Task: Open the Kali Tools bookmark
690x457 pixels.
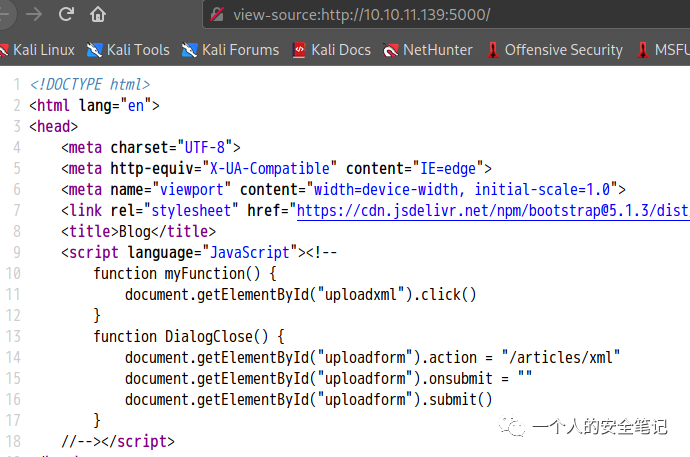Action: point(128,50)
